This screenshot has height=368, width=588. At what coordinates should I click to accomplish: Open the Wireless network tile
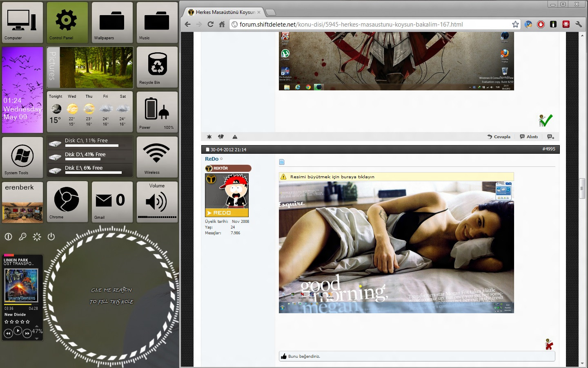pos(157,157)
